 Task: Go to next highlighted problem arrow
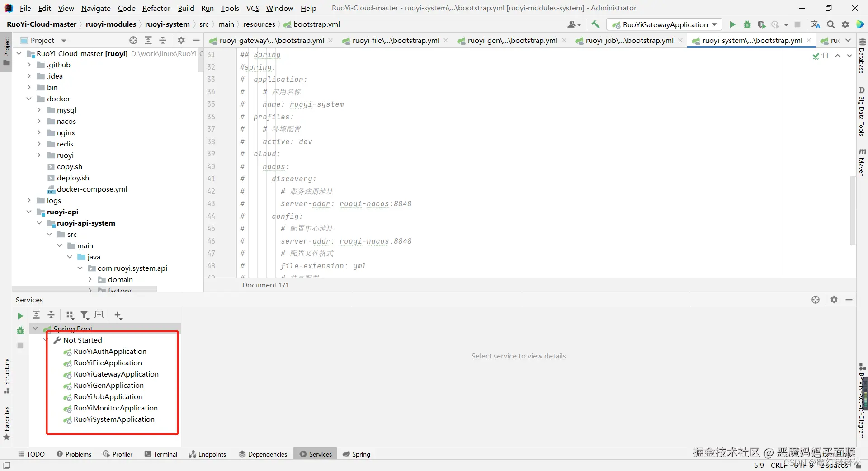pyautogui.click(x=849, y=56)
